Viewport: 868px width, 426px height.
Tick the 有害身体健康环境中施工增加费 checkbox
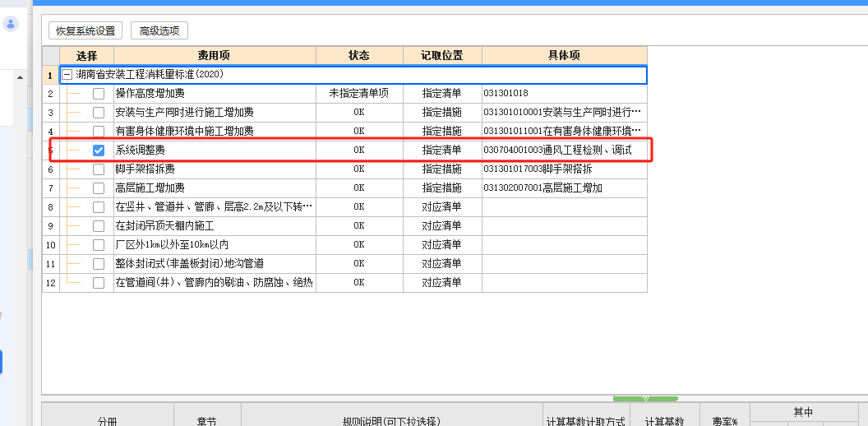(x=99, y=132)
